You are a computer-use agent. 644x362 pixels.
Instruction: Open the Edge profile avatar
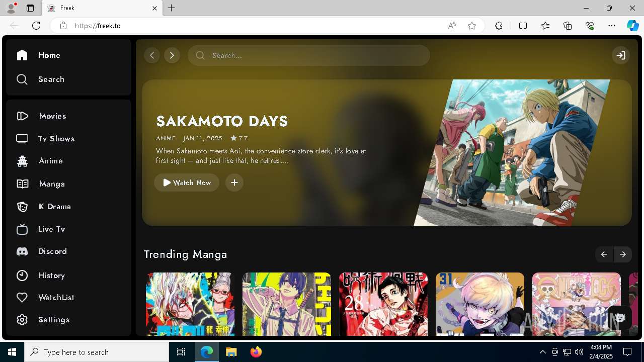11,8
